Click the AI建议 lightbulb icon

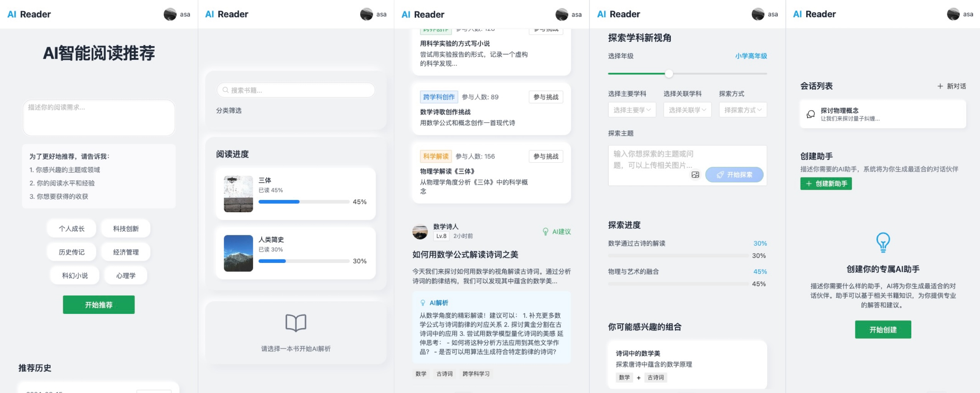click(545, 232)
